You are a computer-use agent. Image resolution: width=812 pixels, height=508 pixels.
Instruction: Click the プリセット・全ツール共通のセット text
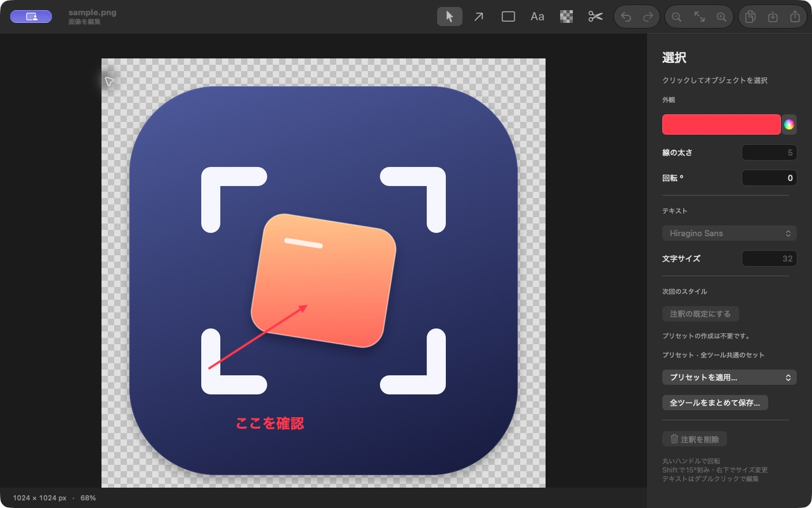tap(714, 355)
